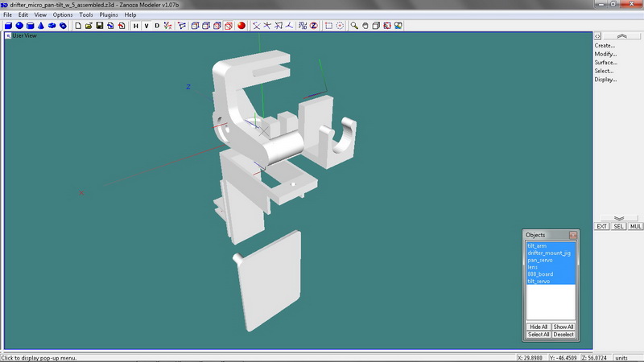The width and height of the screenshot is (644, 362).
Task: Click the Select All button
Action: 539,335
